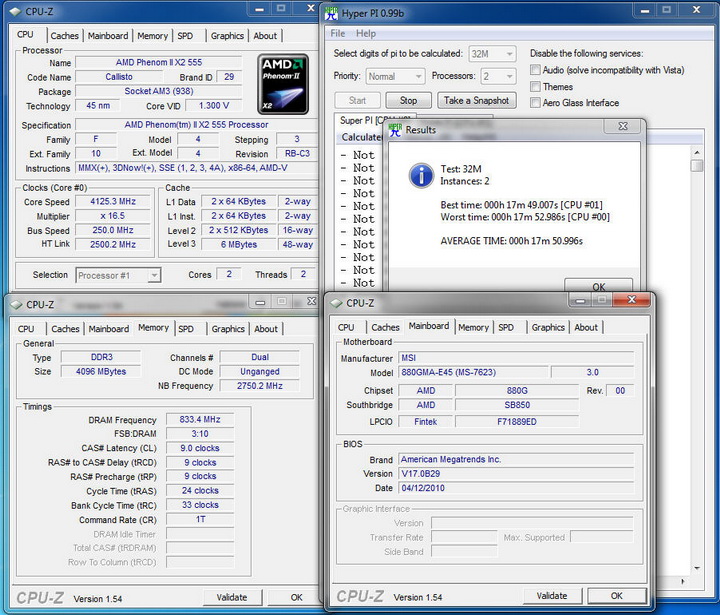Tick the Themes checkbox

tap(537, 87)
